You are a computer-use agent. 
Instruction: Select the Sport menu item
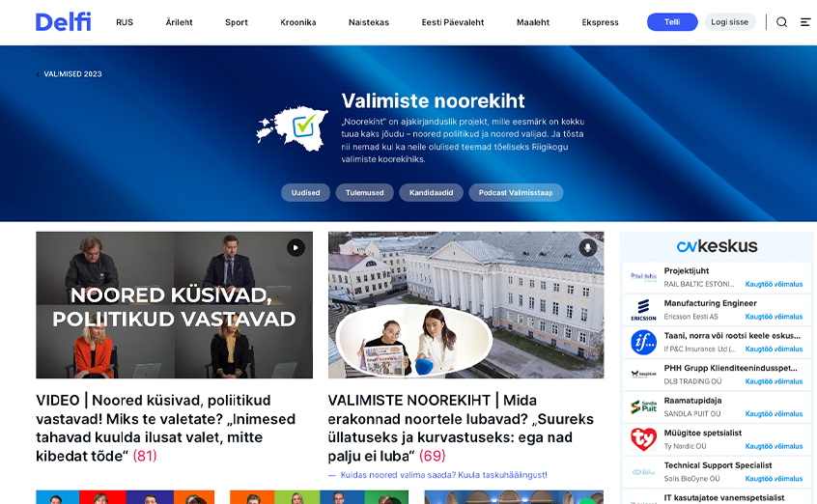236,22
